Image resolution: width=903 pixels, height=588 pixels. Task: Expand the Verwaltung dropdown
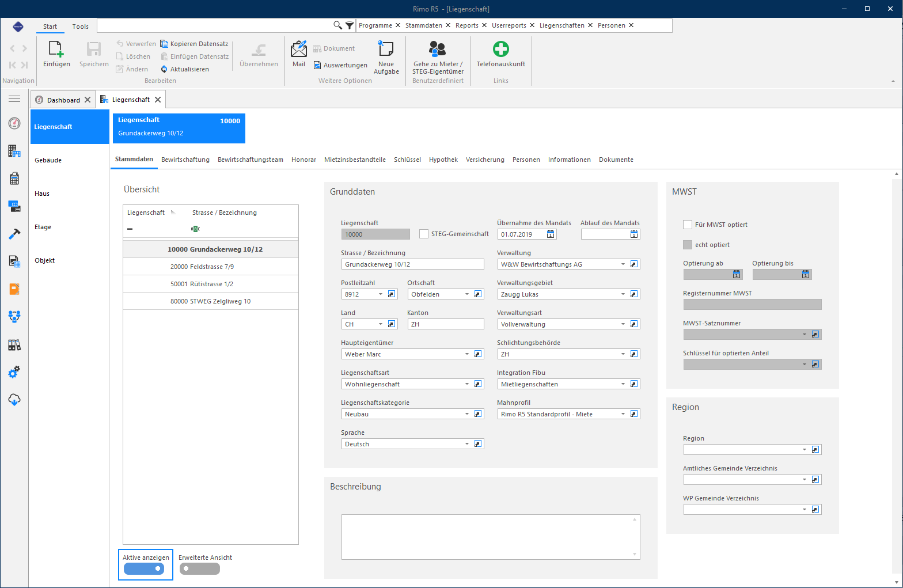pos(623,264)
